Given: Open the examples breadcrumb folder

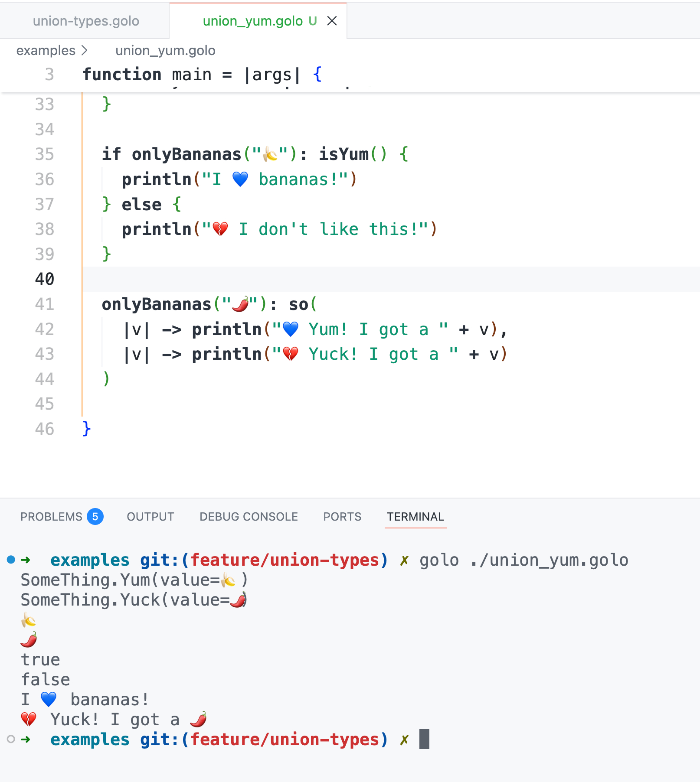Looking at the screenshot, I should [x=46, y=51].
